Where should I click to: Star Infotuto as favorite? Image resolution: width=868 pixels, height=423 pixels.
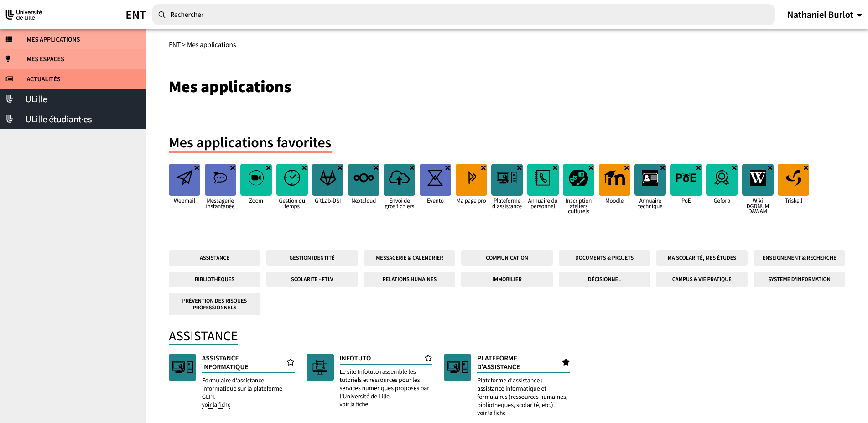pos(428,358)
